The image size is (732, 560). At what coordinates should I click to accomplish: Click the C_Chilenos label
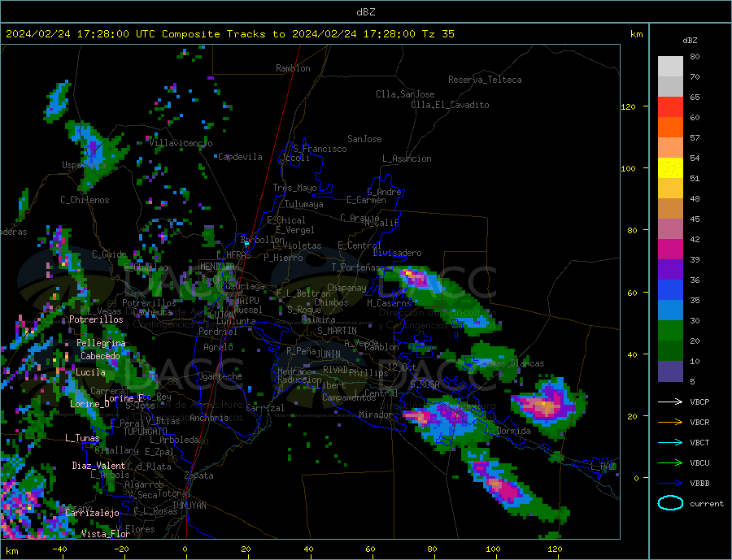coord(85,200)
